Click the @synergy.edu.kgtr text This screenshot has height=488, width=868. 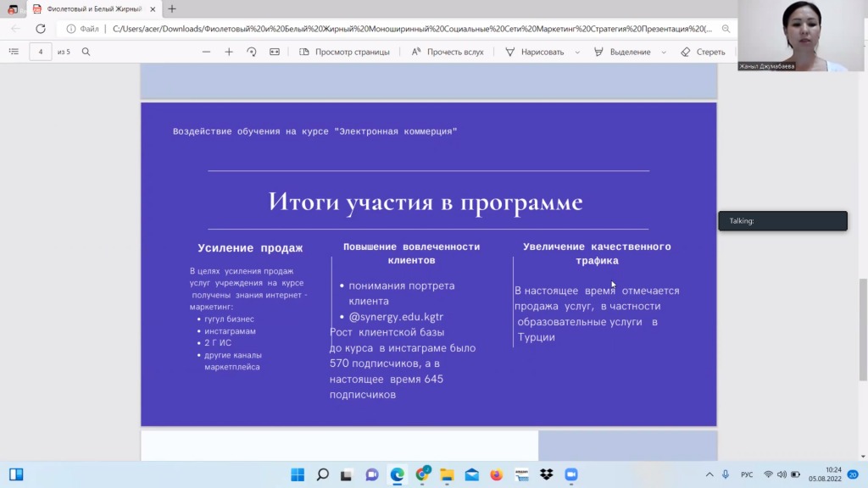point(396,317)
